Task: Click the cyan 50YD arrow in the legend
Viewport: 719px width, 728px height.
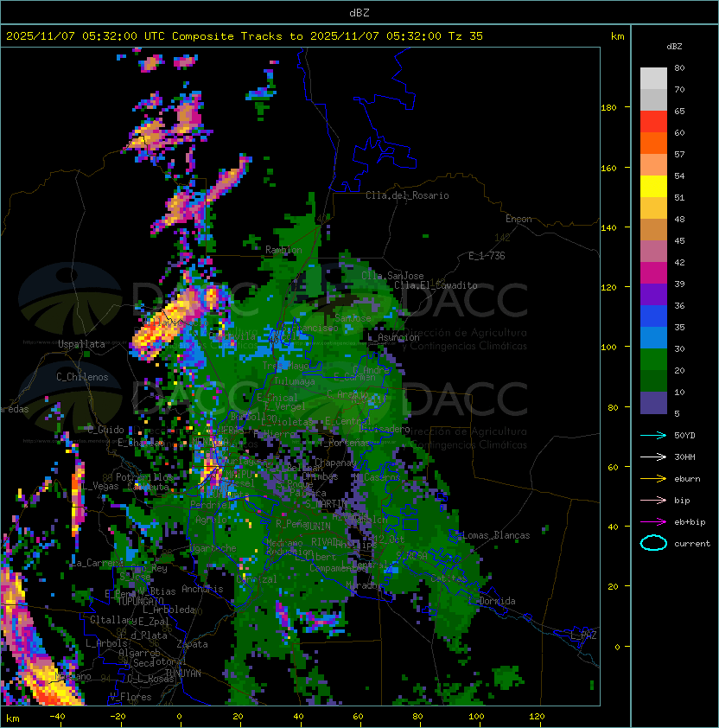Action: [653, 435]
